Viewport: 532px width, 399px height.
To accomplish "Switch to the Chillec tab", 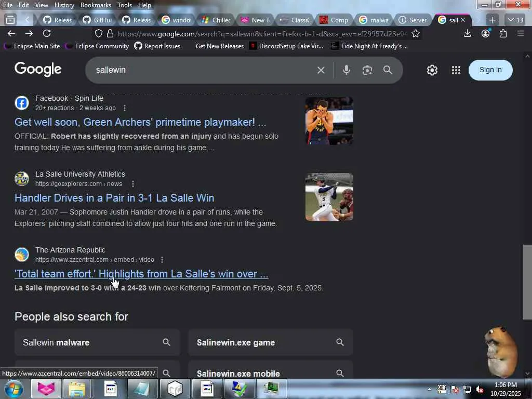I will pos(216,20).
